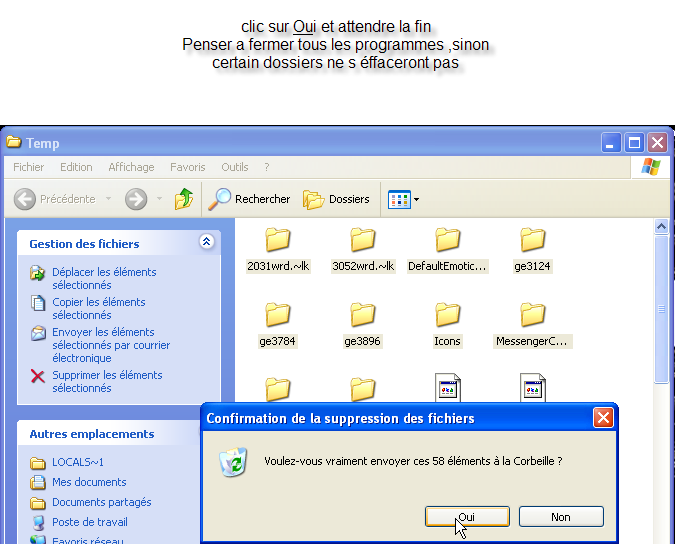Image resolution: width=675 pixels, height=544 pixels.
Task: Click the vertical scrollbar up arrow
Action: tap(661, 227)
